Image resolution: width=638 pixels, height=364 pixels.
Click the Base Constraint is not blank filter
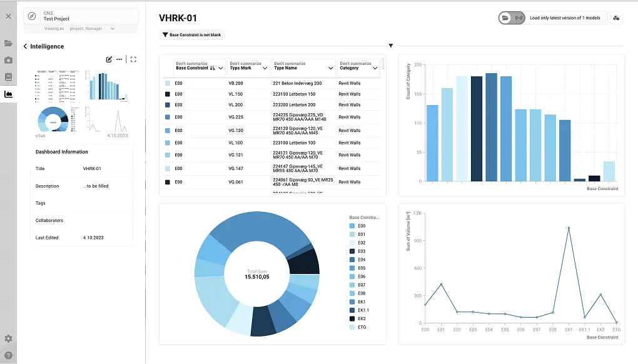[191, 36]
